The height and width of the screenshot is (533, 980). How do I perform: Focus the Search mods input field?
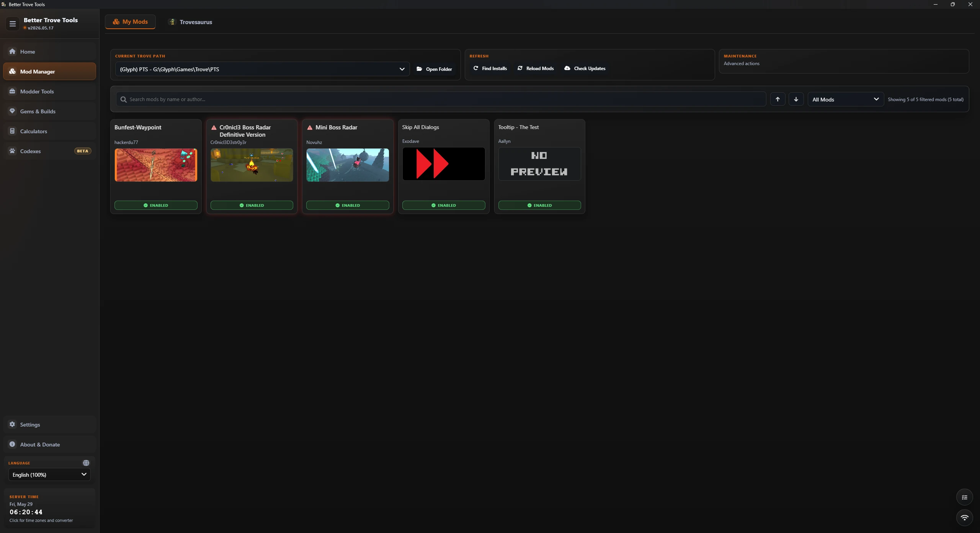point(441,99)
